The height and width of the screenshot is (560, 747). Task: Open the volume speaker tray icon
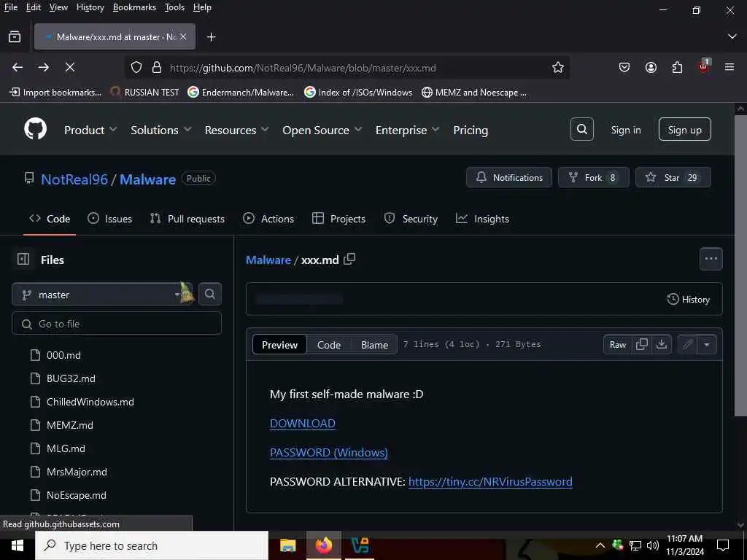653,545
